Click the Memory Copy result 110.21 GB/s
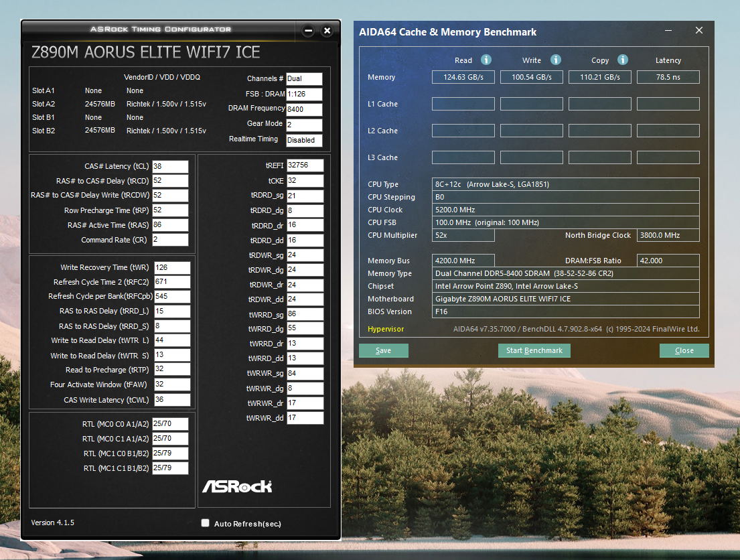Screen dimensions: 740x560 pos(600,77)
